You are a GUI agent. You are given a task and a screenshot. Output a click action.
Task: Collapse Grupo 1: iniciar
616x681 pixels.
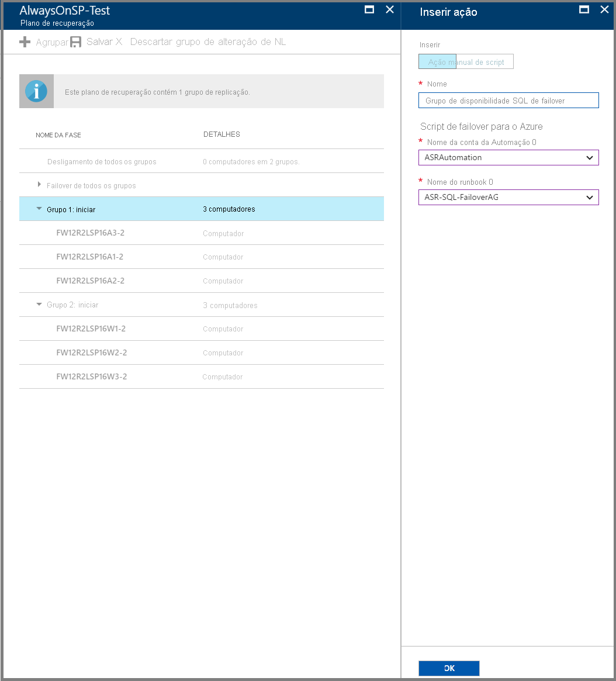pos(39,209)
